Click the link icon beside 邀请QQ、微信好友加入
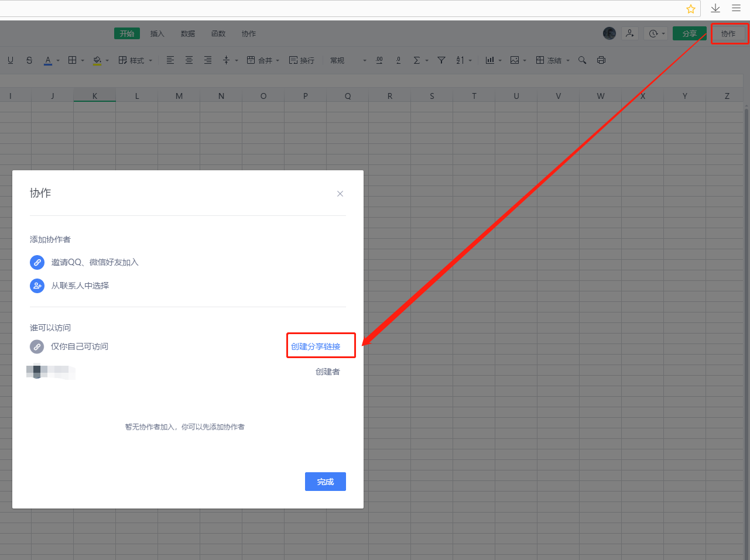Image resolution: width=750 pixels, height=560 pixels. (37, 262)
